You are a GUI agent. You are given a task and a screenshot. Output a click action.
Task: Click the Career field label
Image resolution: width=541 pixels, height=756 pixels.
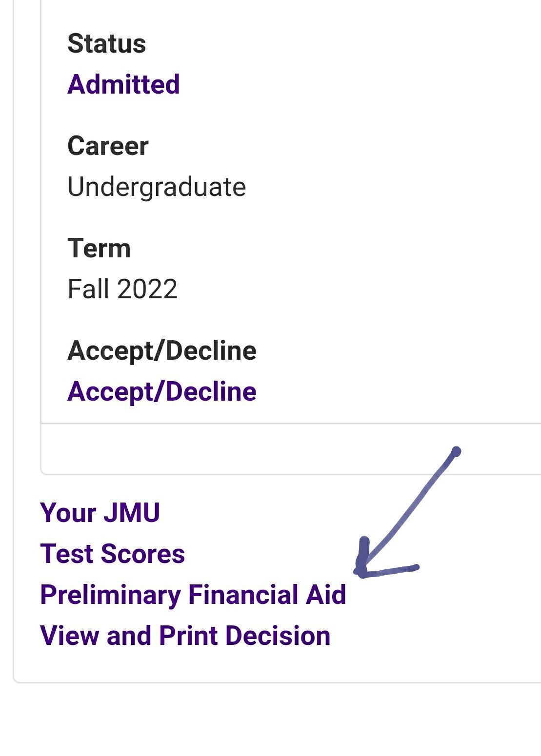[108, 146]
